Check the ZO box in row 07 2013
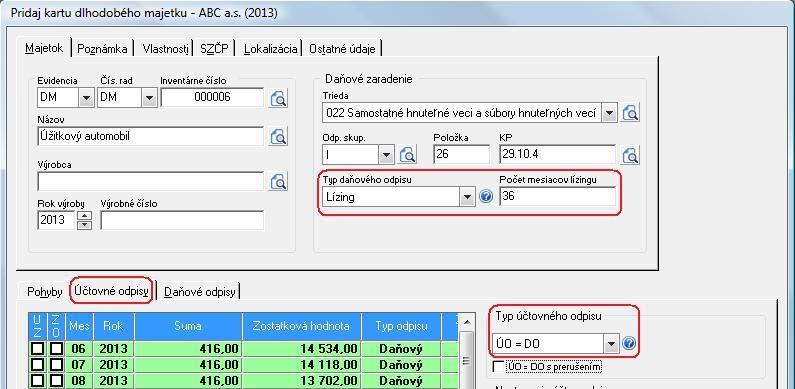 (55, 365)
